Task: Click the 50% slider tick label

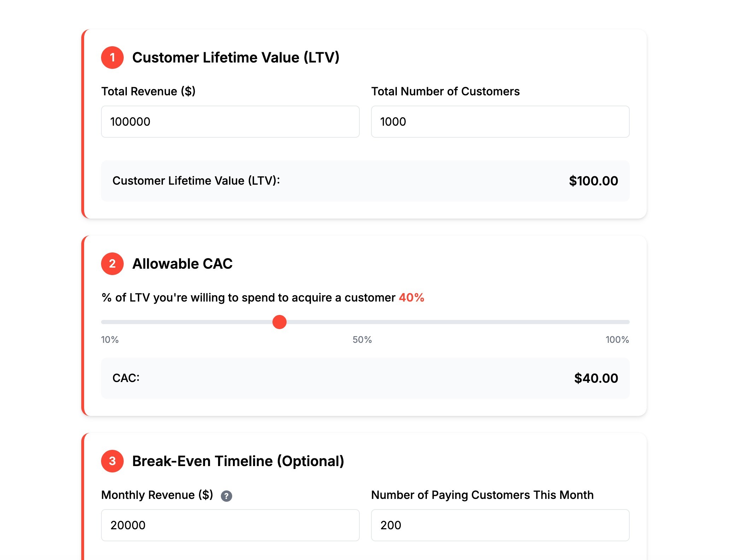Action: [x=362, y=340]
